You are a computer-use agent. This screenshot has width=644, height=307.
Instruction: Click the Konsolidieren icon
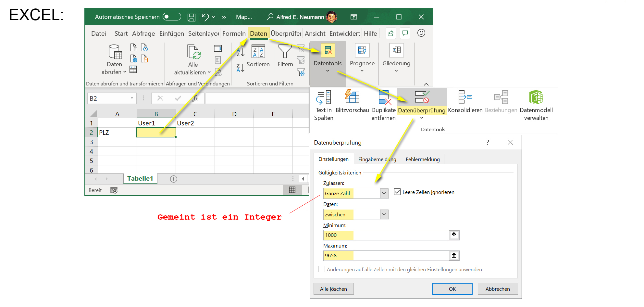pos(465,97)
